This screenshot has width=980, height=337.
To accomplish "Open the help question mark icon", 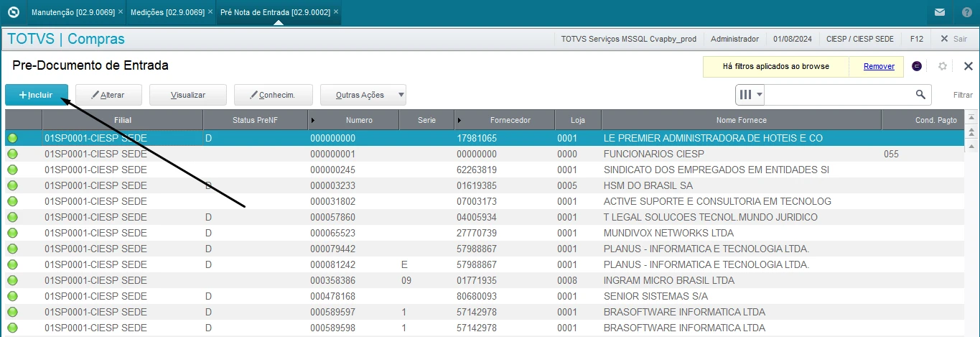I will click(x=966, y=12).
